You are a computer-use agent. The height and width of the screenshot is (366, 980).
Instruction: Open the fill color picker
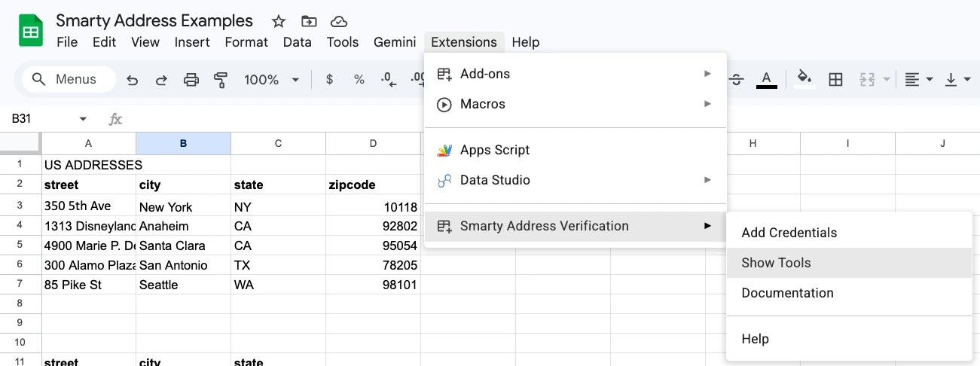pos(804,80)
